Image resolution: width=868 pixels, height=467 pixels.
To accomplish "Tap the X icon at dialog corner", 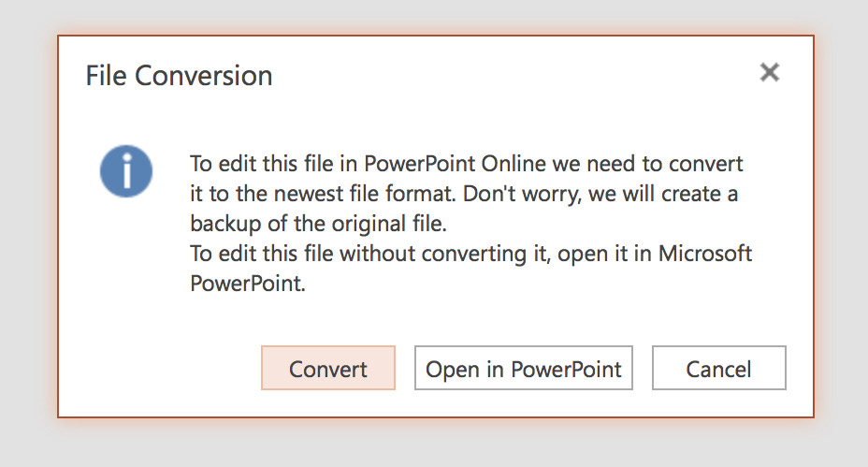I will 770,73.
